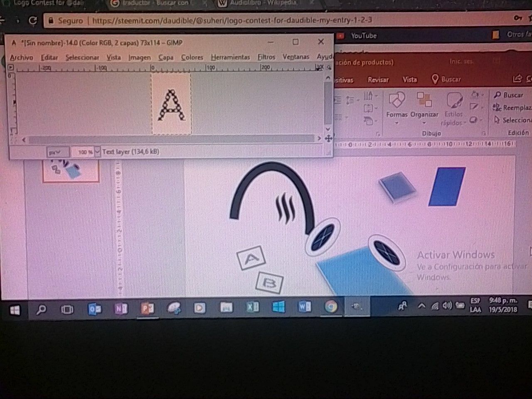
Task: Open Excel from the taskbar
Action: 253,307
